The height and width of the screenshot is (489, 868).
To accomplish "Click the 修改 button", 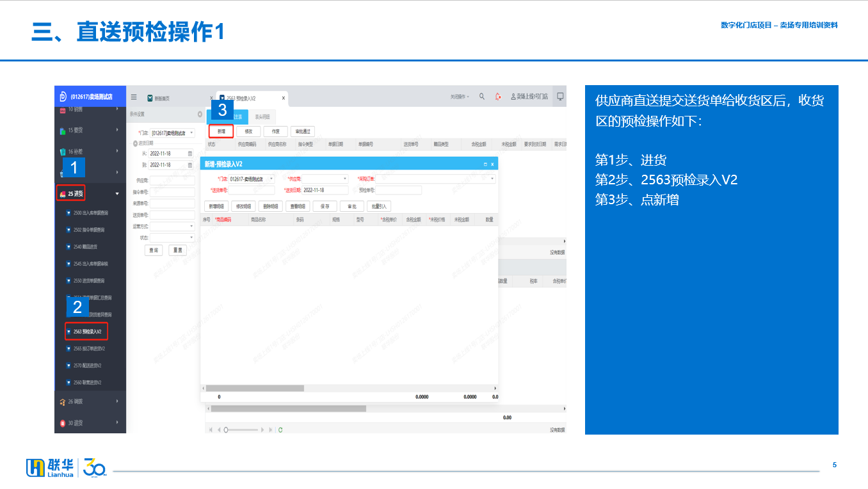I will (x=248, y=131).
